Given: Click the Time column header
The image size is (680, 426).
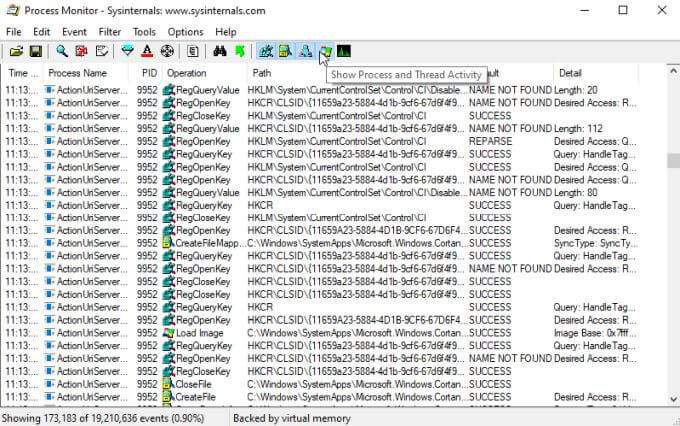Looking at the screenshot, I should pos(23,73).
